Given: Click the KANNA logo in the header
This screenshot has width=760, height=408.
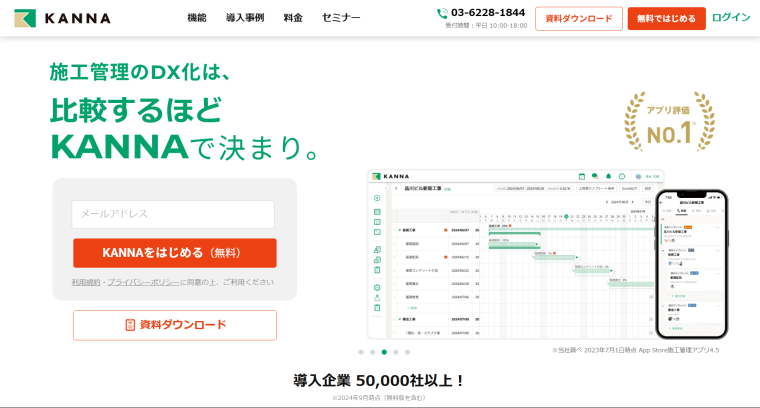Looking at the screenshot, I should click(62, 18).
